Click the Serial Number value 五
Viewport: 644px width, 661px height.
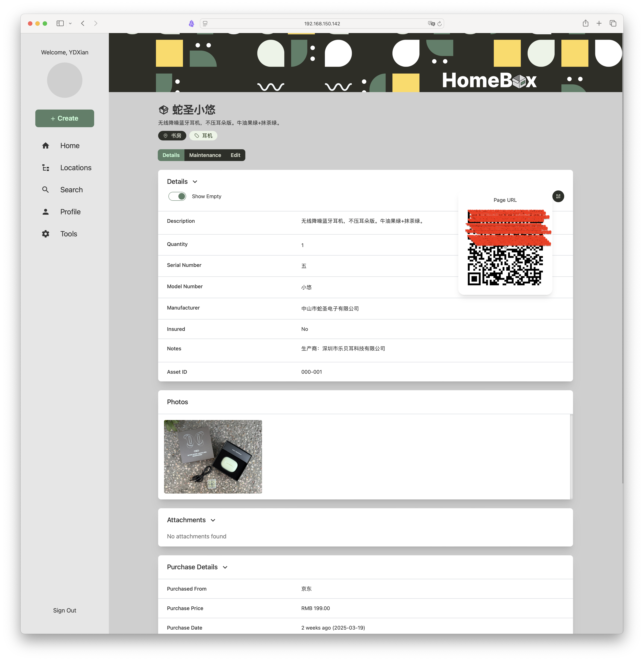[304, 266]
